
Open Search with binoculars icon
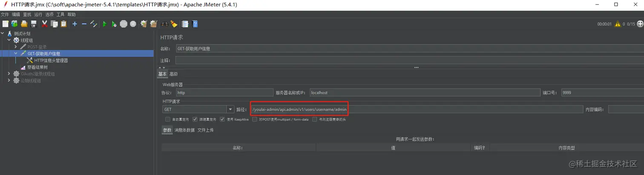point(164,24)
